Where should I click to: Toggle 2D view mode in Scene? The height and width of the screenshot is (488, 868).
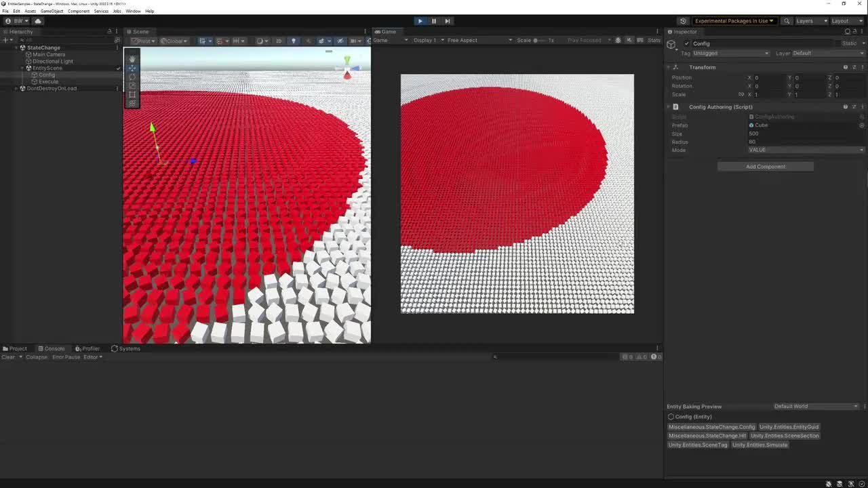[x=279, y=41]
